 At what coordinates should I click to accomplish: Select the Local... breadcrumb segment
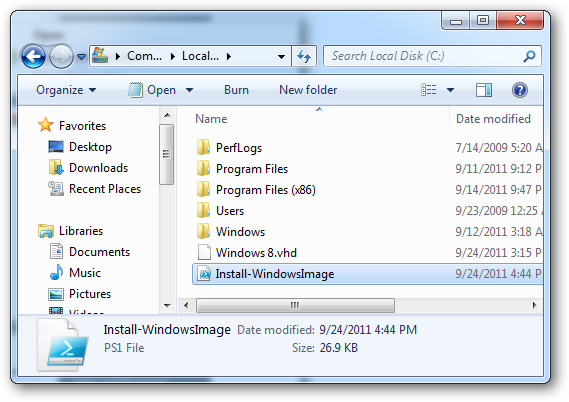[200, 56]
